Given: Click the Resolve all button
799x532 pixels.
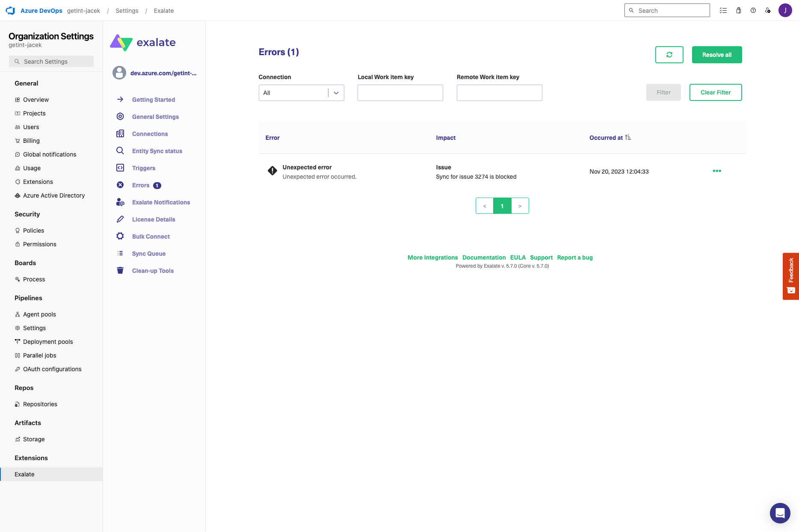Looking at the screenshot, I should [x=717, y=55].
